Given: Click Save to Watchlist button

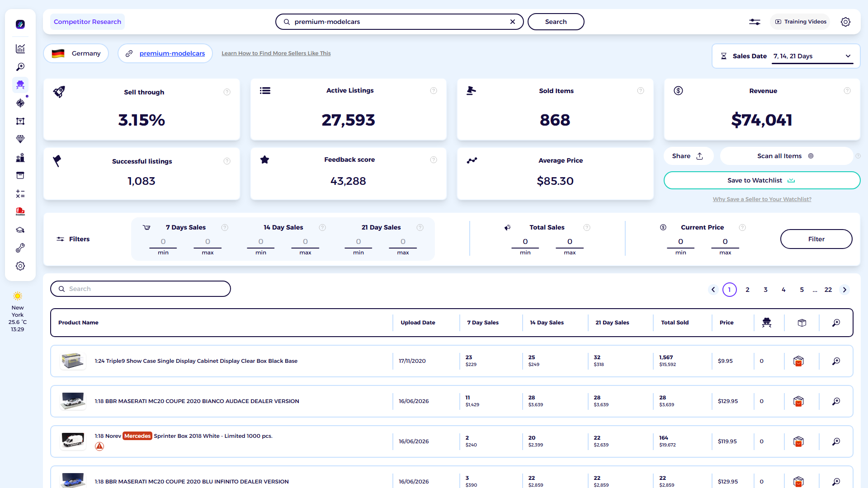Looking at the screenshot, I should tap(762, 180).
